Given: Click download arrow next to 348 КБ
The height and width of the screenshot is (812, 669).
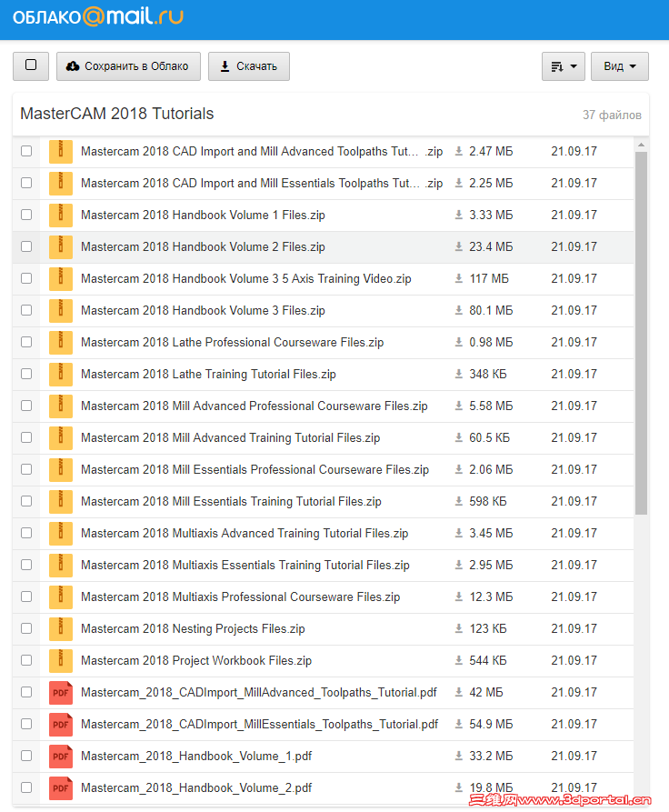Looking at the screenshot, I should pyautogui.click(x=459, y=374).
